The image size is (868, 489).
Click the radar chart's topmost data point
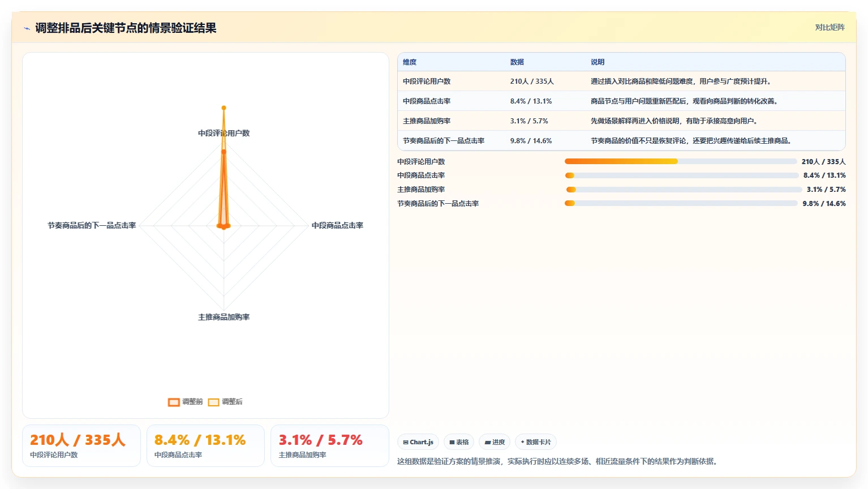tap(224, 108)
